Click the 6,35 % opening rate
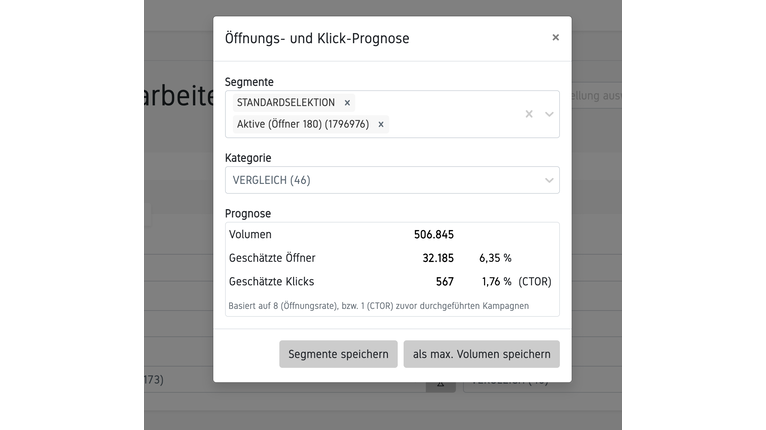This screenshot has height=430, width=766. click(x=495, y=258)
